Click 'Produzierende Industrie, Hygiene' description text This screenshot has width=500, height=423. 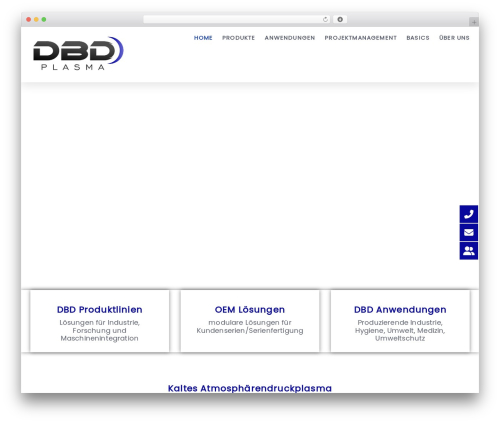click(400, 330)
